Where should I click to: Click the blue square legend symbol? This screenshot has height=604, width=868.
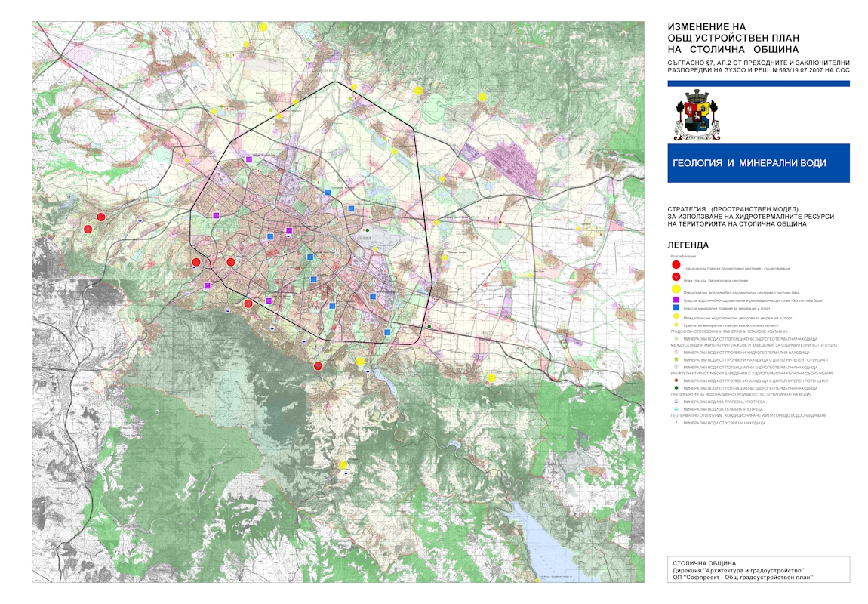point(676,307)
